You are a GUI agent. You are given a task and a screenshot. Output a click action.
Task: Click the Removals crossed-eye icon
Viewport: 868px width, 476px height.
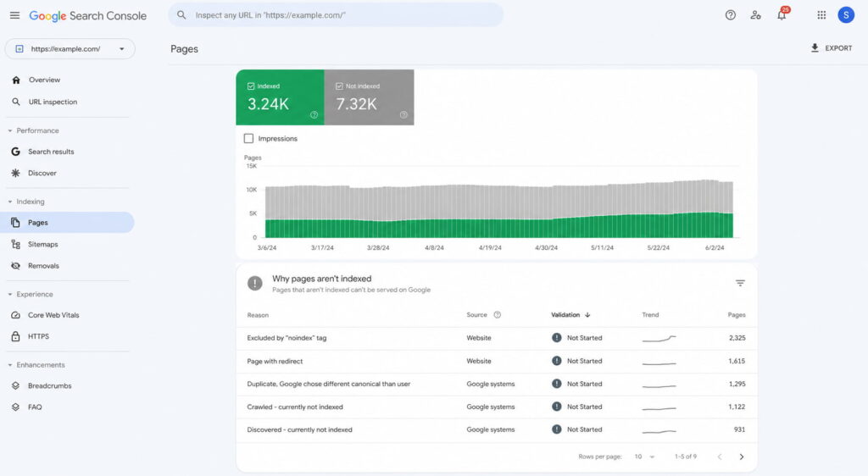pyautogui.click(x=15, y=266)
